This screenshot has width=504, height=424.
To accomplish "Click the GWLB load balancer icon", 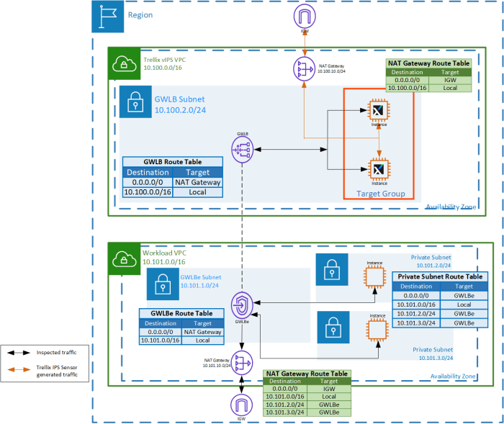I will (243, 150).
